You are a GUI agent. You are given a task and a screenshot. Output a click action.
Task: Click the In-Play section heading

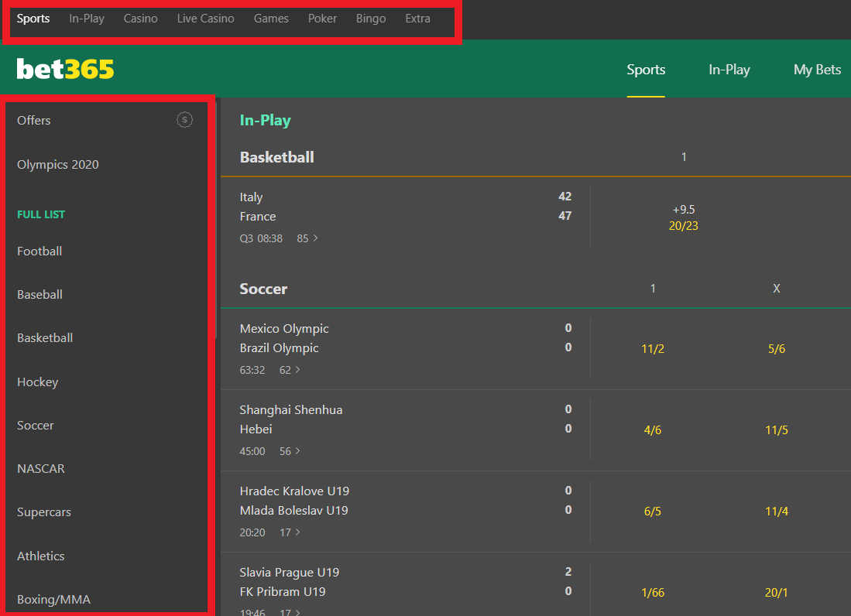coord(266,120)
